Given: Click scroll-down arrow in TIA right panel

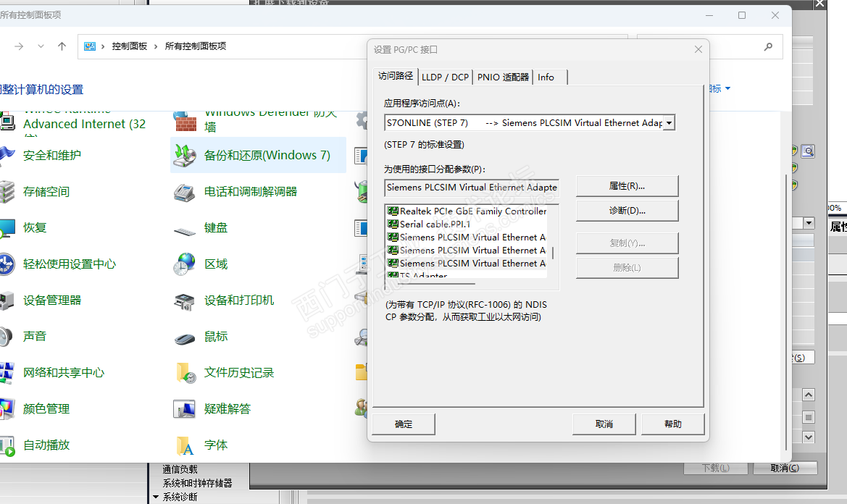Looking at the screenshot, I should [x=809, y=437].
